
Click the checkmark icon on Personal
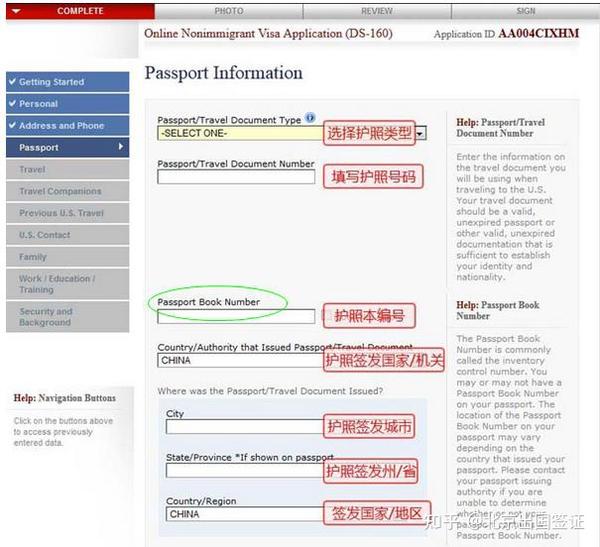click(13, 103)
